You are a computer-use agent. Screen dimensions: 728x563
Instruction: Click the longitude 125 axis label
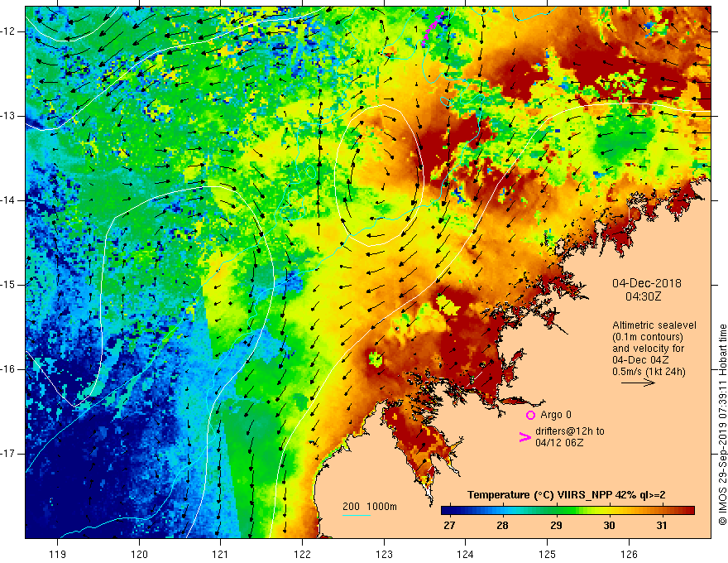click(548, 554)
